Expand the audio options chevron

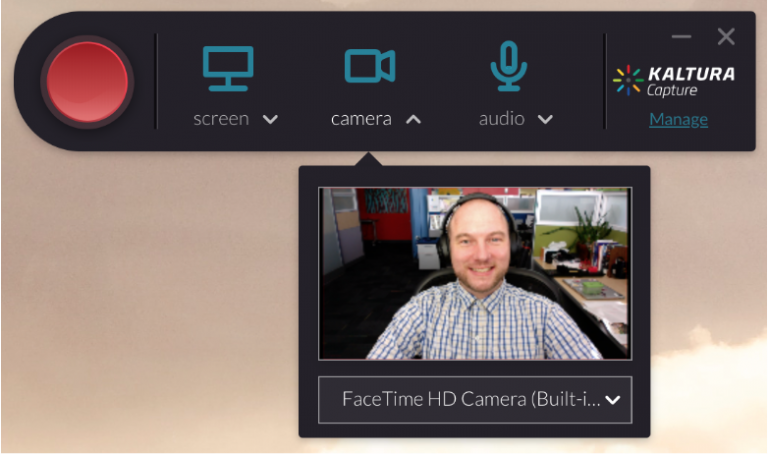pyautogui.click(x=545, y=119)
